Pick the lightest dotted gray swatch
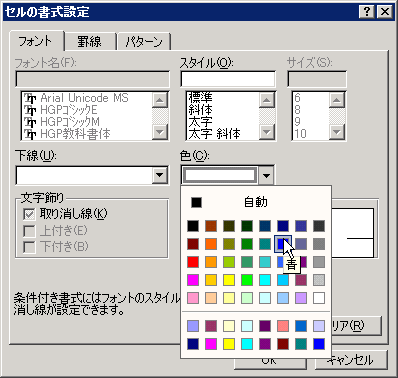Image resolution: width=398 pixels, height=378 pixels. click(x=319, y=280)
